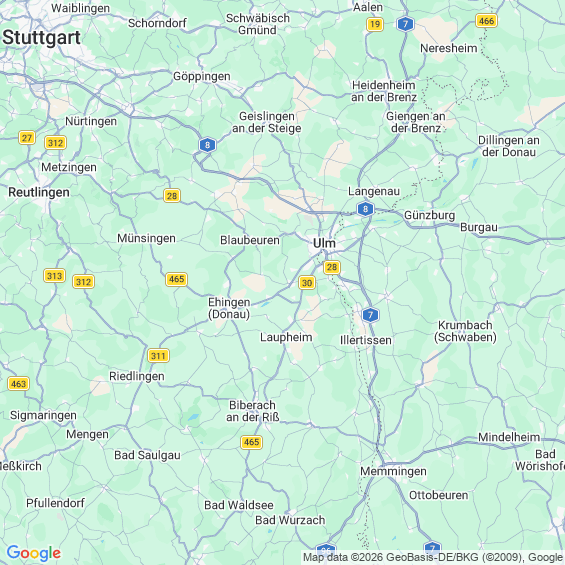Click the B27 road shield near Nürtingen
The width and height of the screenshot is (565, 565).
pos(27,138)
